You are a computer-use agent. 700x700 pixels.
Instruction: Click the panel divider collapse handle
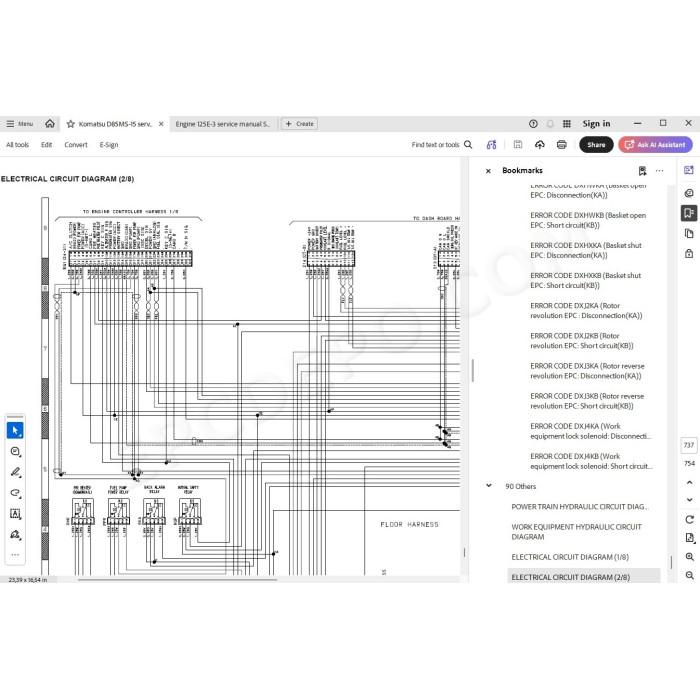(473, 370)
